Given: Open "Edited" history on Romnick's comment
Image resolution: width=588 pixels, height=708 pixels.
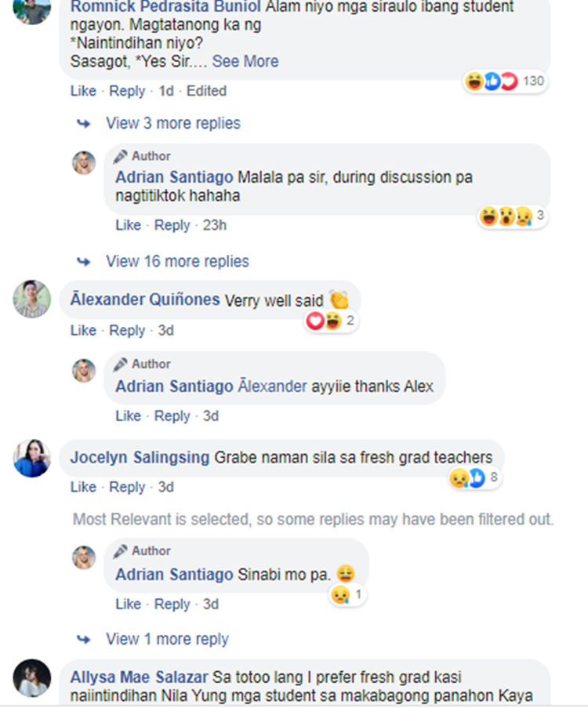Looking at the screenshot, I should pos(206,91).
